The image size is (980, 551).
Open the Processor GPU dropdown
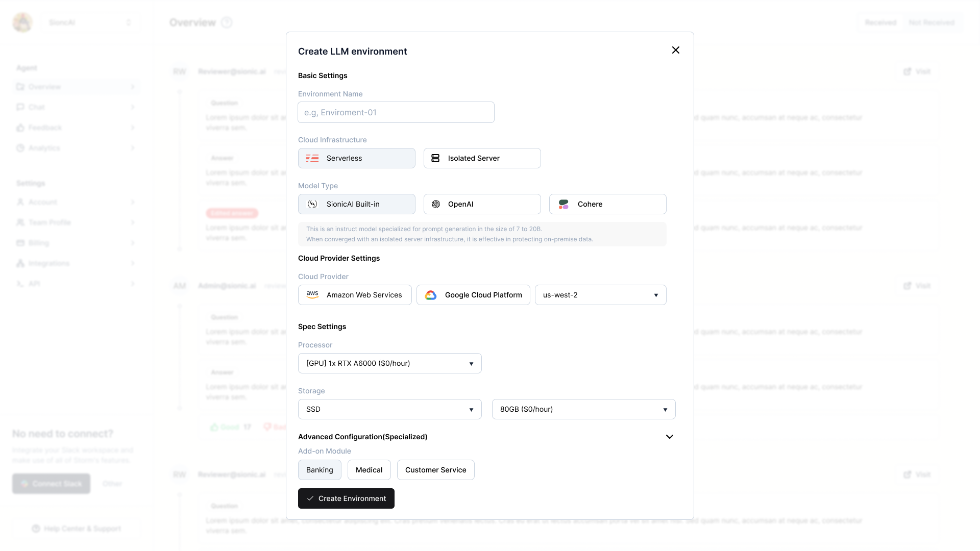pos(389,363)
